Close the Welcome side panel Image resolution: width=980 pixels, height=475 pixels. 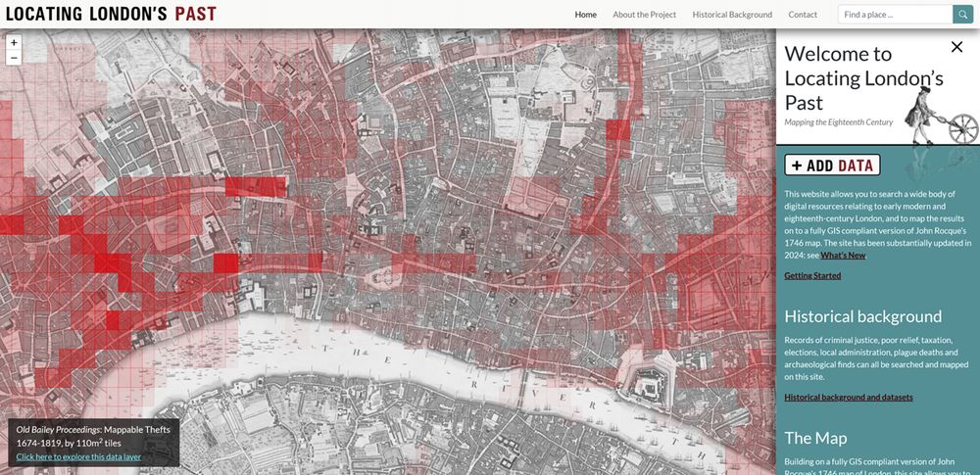[956, 47]
